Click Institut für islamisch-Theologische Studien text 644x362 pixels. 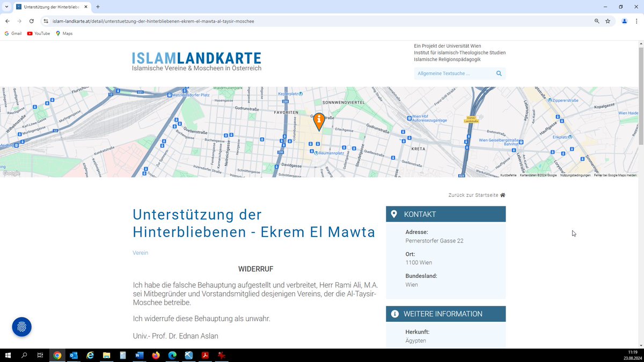tap(459, 53)
